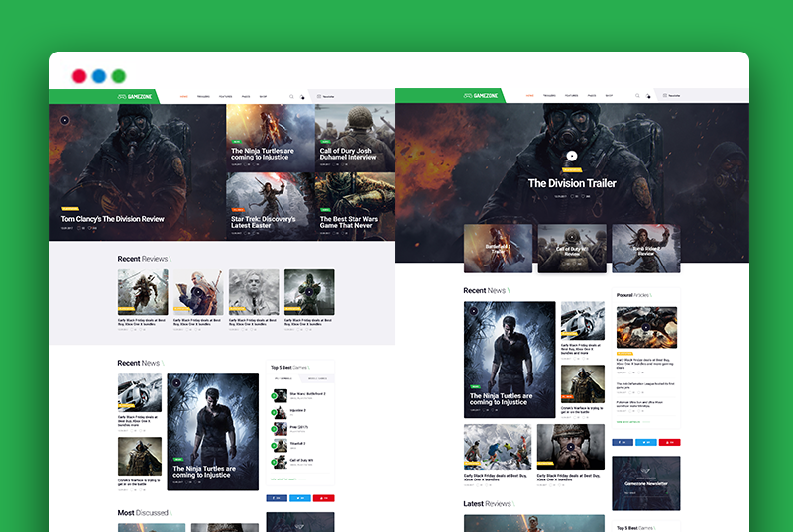The height and width of the screenshot is (532, 793).
Task: Click the play icon on the Tom Clancy's Division Review hero
Action: click(64, 120)
